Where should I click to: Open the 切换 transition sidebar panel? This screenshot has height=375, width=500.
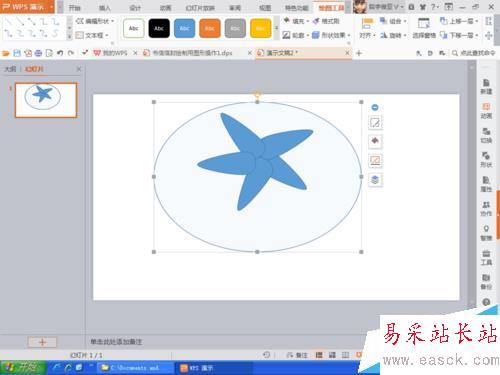coord(486,135)
